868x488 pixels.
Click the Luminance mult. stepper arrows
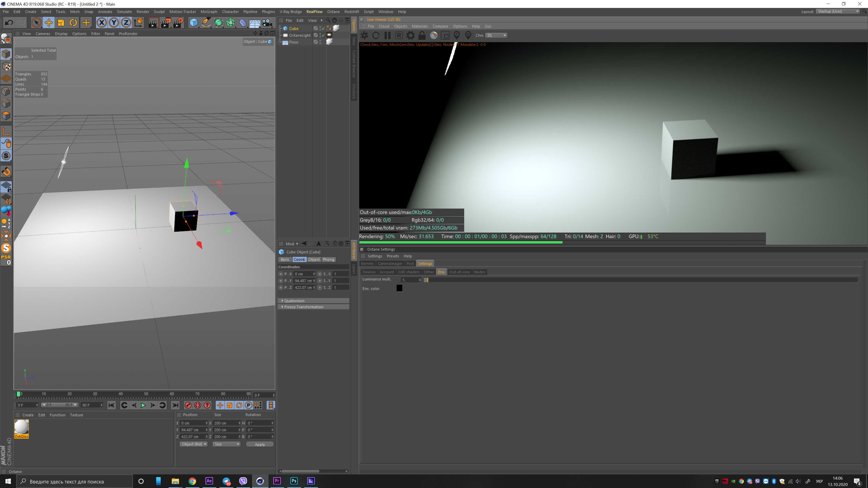[x=420, y=280]
